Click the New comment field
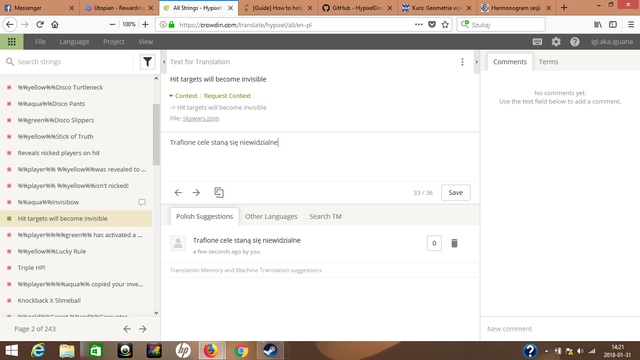The height and width of the screenshot is (360, 640). [560, 329]
